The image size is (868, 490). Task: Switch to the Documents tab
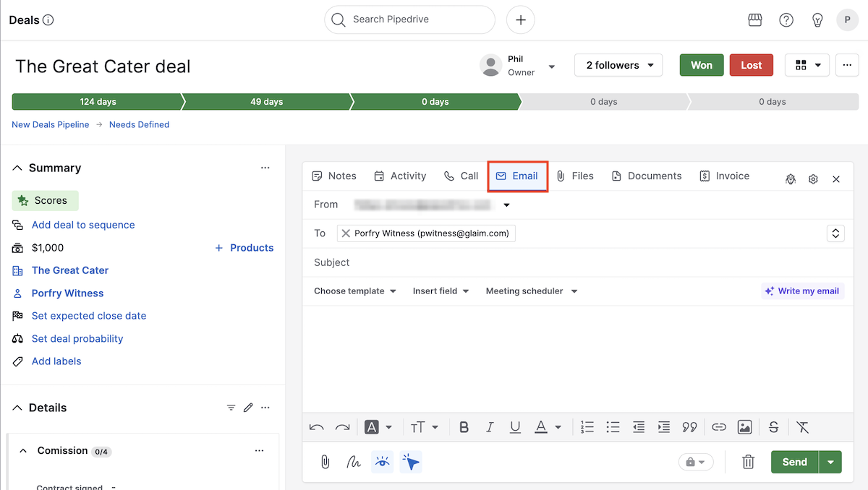647,176
